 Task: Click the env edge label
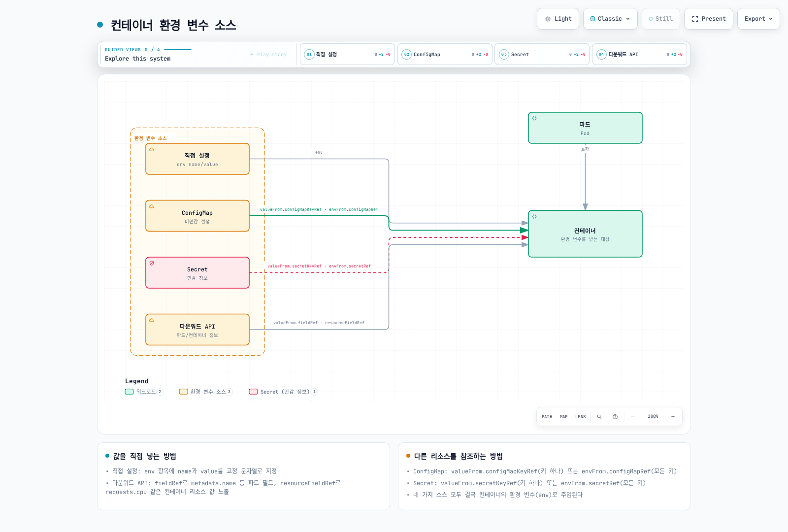(319, 153)
